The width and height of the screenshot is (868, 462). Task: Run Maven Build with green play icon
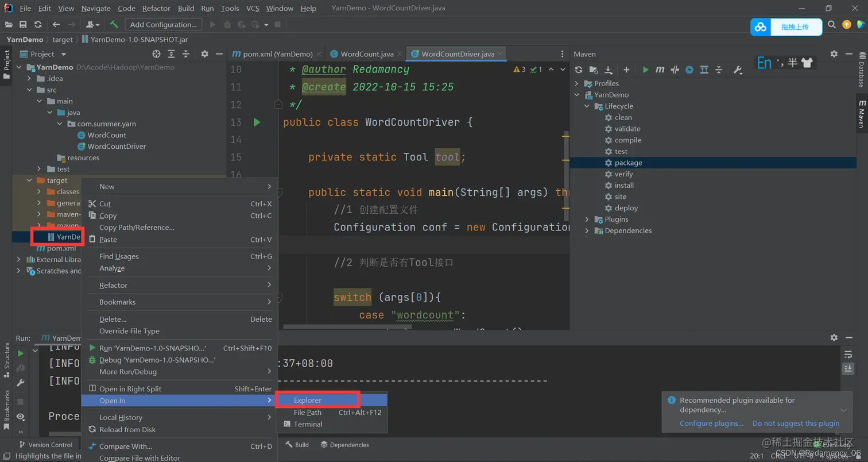646,70
